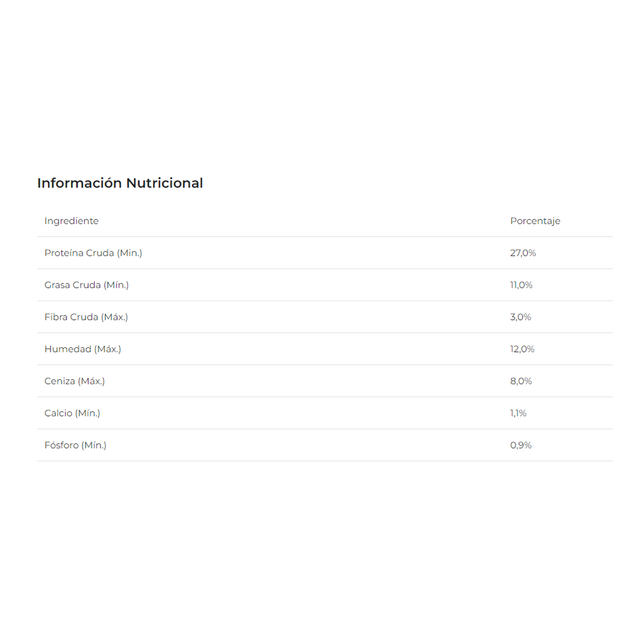Select the Humedad (Máx.) label
Viewport: 644px width, 644px height.
pyautogui.click(x=83, y=349)
